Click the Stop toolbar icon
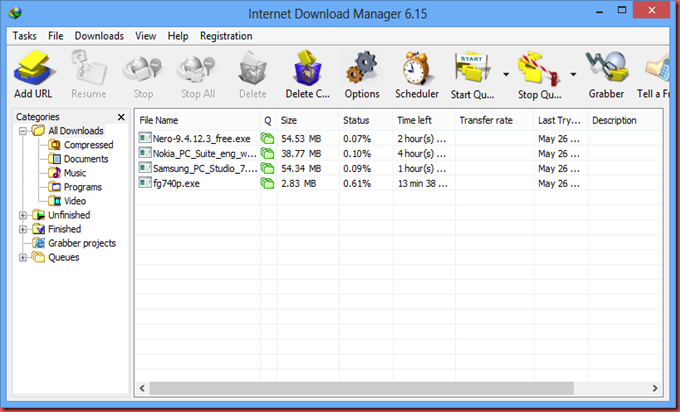The width and height of the screenshot is (680, 412). pyautogui.click(x=143, y=69)
